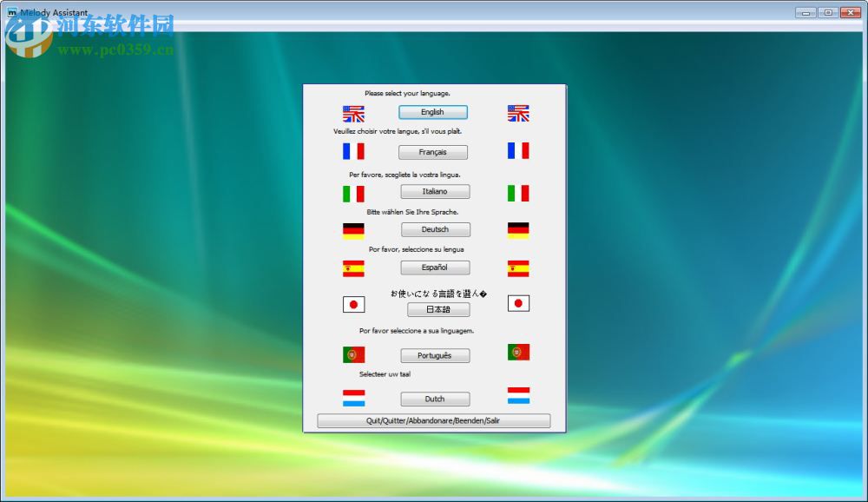Click the Japanese flag right of 日本語
Viewport: 868px width, 502px height.
518,303
